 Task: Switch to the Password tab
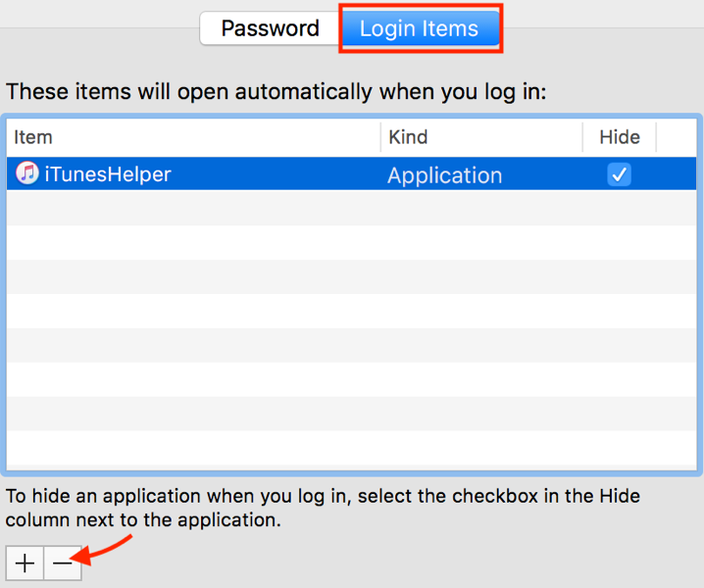[270, 28]
